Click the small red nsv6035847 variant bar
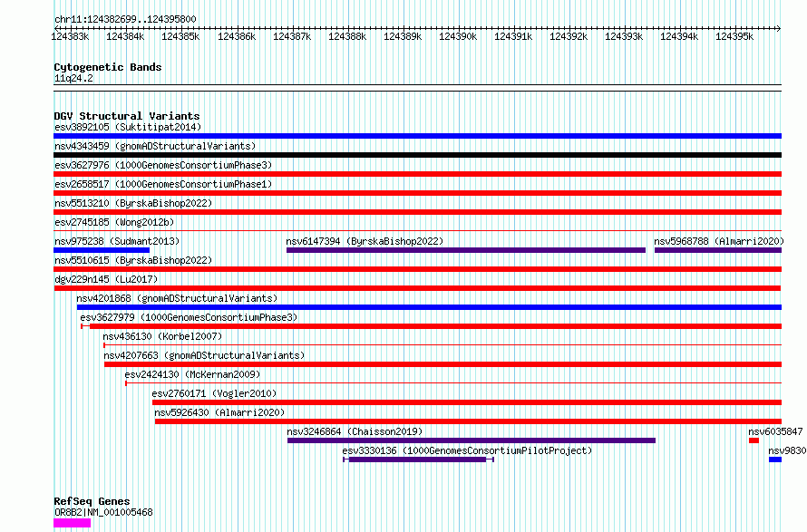This screenshot has height=532, width=807. pos(754,440)
